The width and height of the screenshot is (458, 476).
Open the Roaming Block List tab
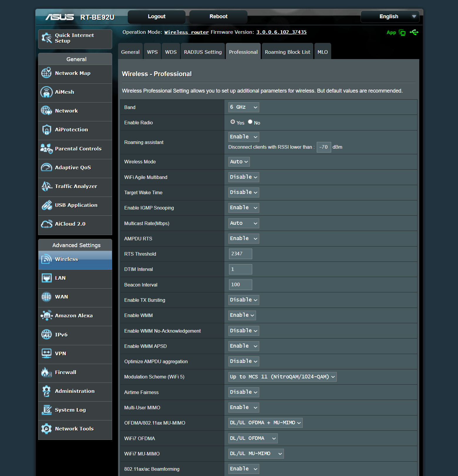[287, 51]
